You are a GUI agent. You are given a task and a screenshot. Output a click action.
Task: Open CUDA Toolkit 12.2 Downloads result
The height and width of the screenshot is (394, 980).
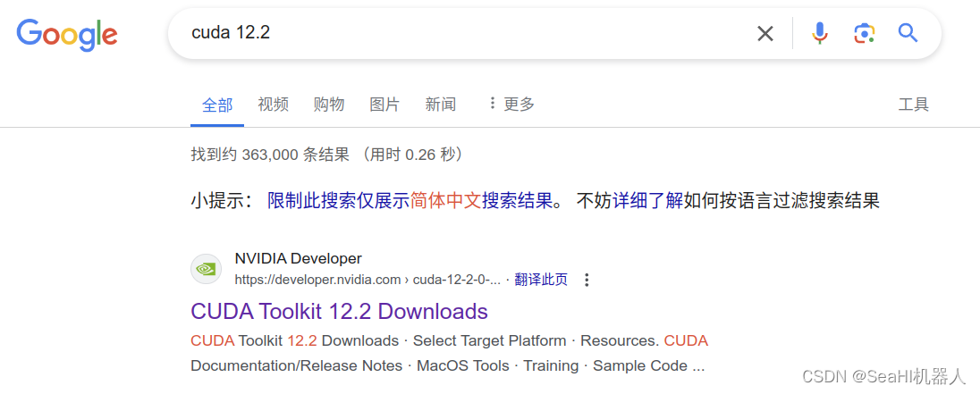tap(340, 311)
